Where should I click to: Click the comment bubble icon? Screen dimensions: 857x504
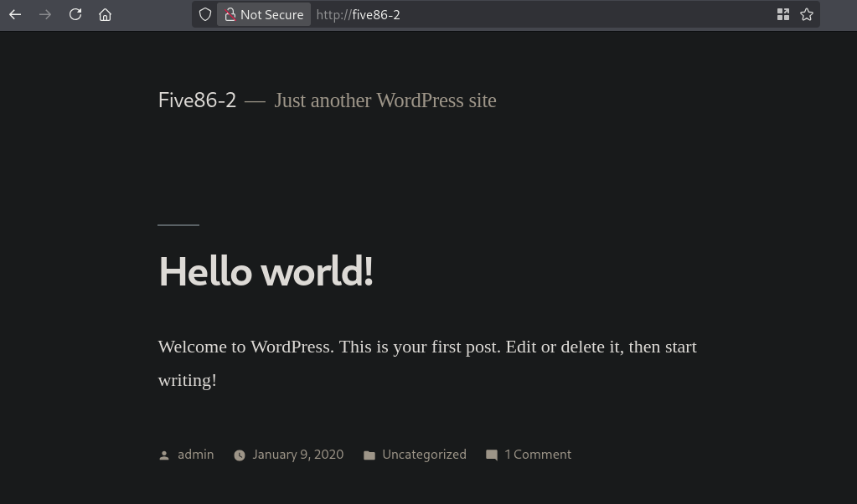pyautogui.click(x=492, y=455)
